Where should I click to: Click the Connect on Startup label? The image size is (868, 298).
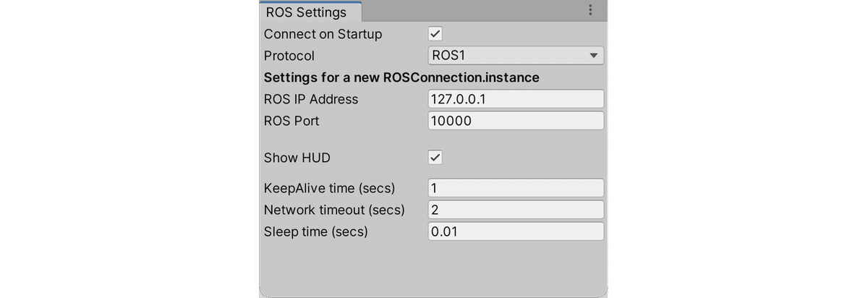click(x=323, y=34)
